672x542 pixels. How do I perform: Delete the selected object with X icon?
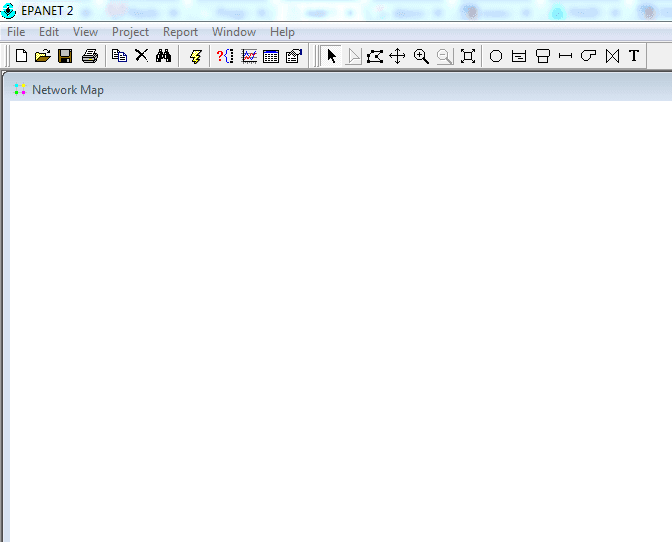coord(141,56)
